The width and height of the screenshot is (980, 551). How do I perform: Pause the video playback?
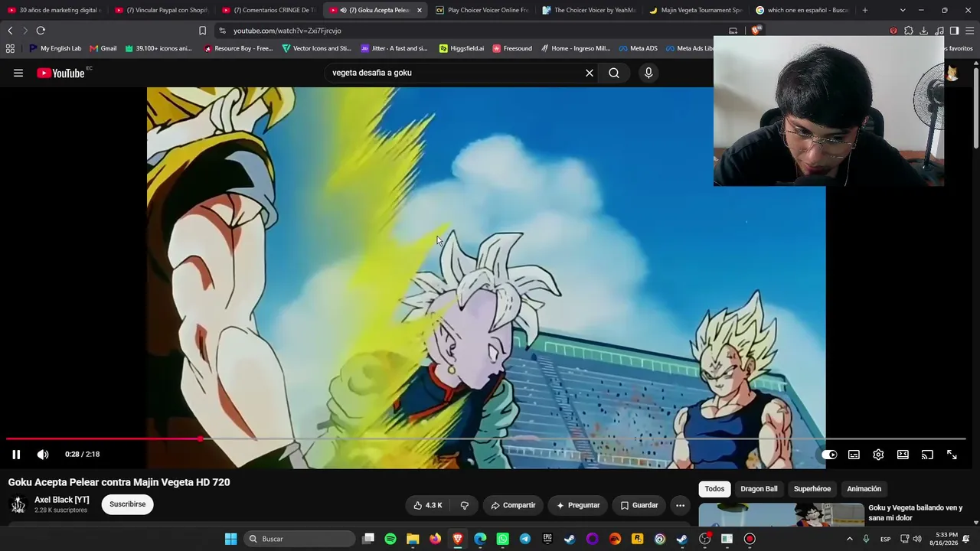[x=16, y=455]
